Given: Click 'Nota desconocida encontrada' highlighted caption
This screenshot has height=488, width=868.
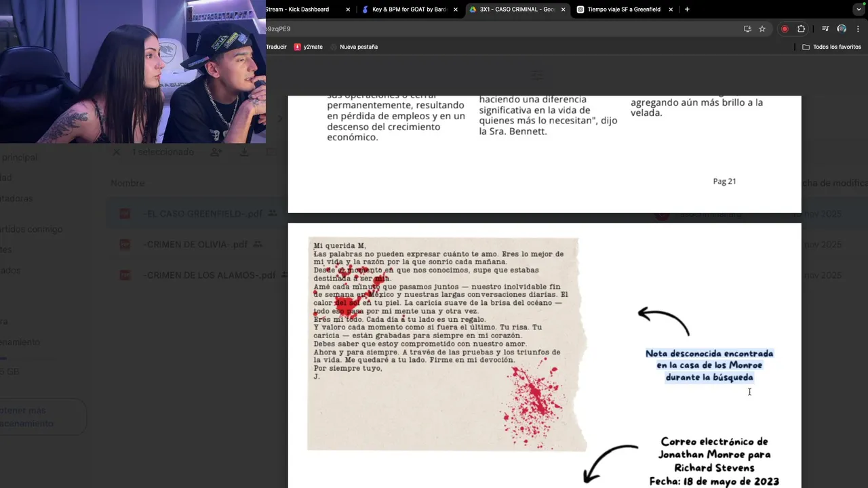Looking at the screenshot, I should 709,353.
